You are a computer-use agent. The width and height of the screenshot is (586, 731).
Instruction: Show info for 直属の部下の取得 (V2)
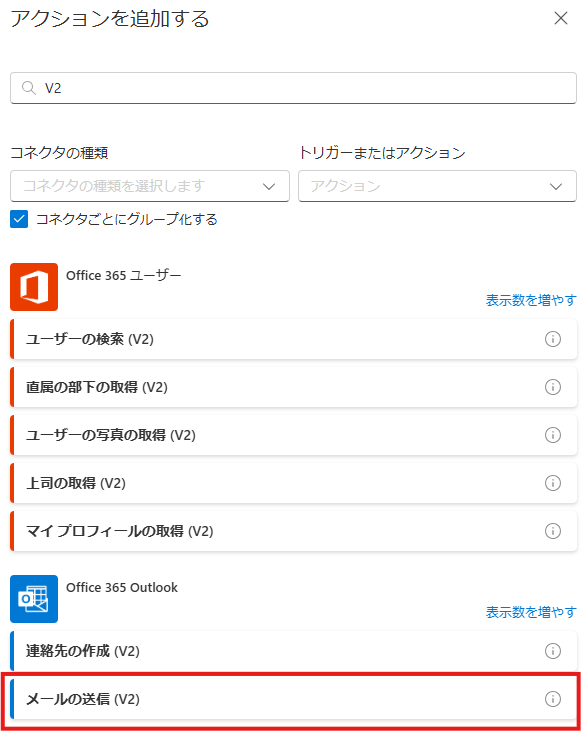click(553, 387)
